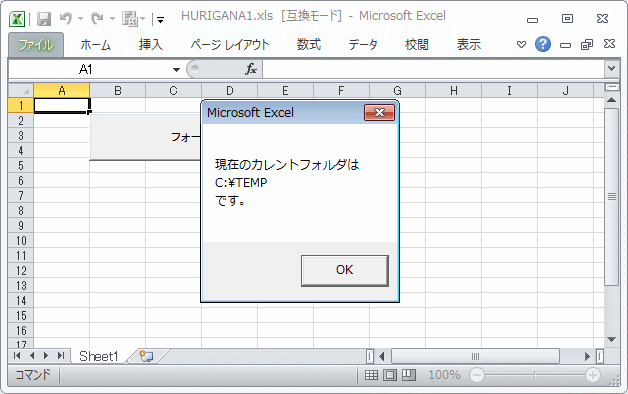Click the 100% zoom level
The width and height of the screenshot is (628, 394).
click(x=444, y=375)
